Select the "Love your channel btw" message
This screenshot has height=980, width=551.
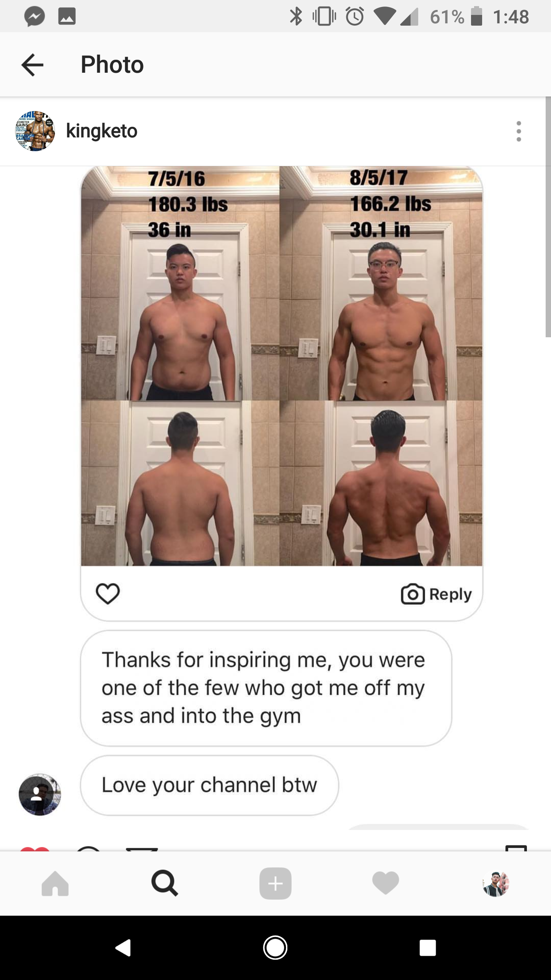pos(209,786)
